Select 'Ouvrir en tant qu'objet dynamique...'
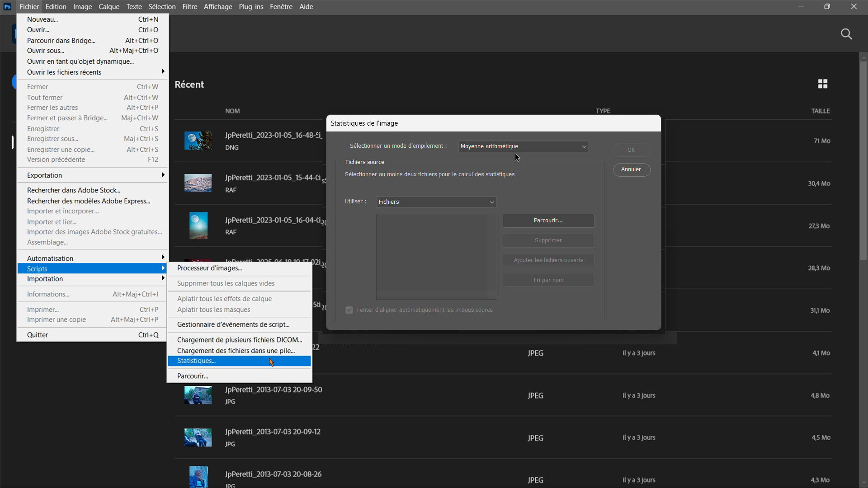 click(93, 61)
